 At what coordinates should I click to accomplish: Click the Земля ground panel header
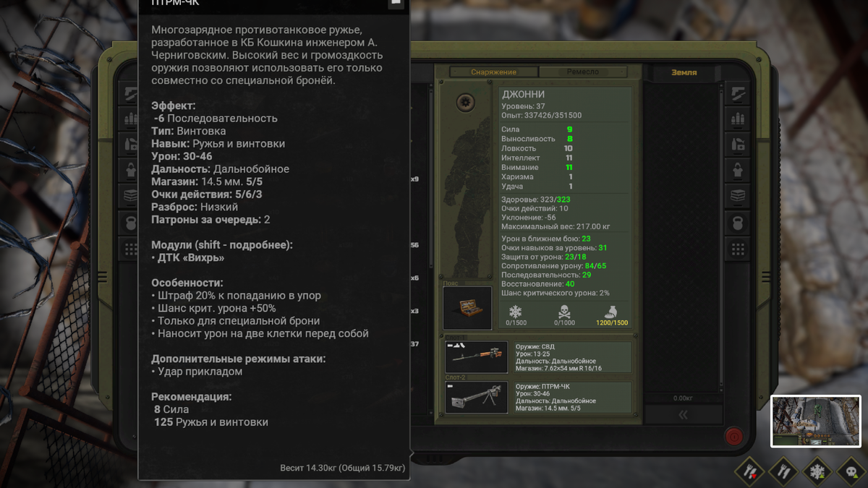tap(684, 72)
